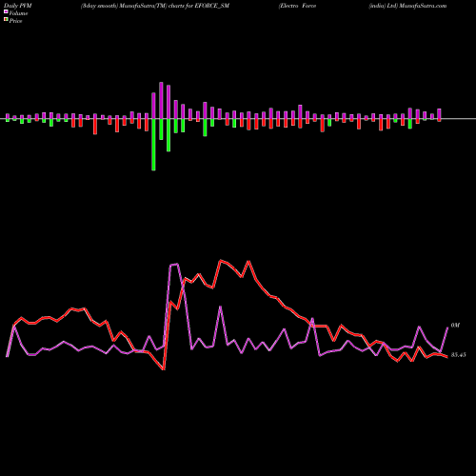Click the tallest green bar below baseline
The width and height of the screenshot is (476, 476).
[x=153, y=145]
